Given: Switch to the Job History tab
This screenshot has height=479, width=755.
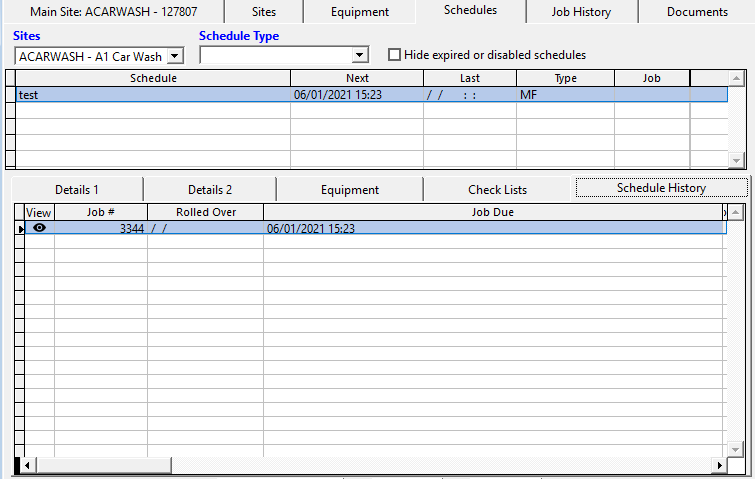Looking at the screenshot, I should coord(594,12).
